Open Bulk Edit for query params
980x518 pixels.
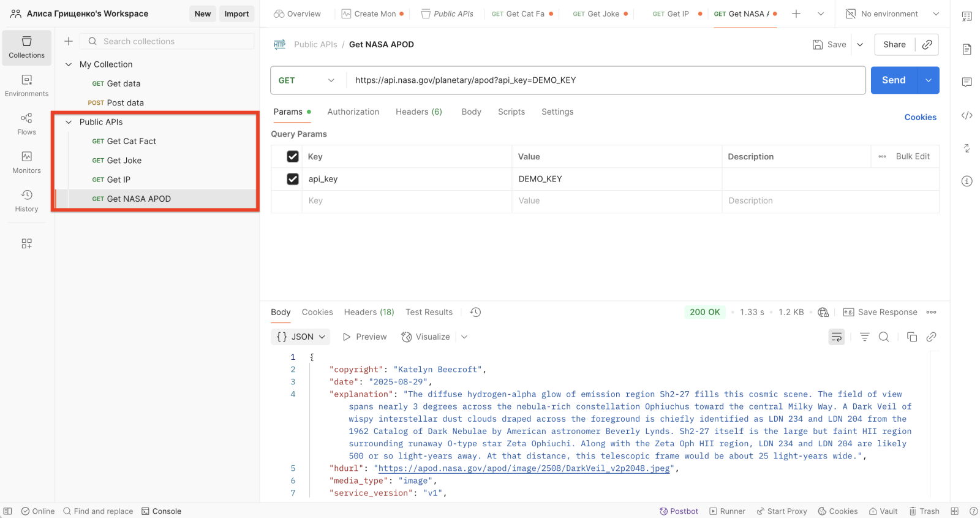(x=913, y=156)
